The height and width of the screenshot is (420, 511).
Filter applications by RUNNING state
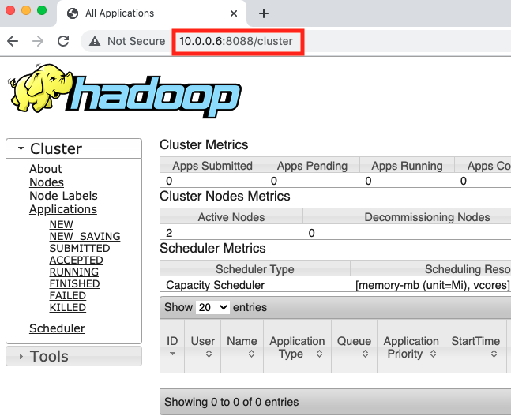[x=74, y=272]
